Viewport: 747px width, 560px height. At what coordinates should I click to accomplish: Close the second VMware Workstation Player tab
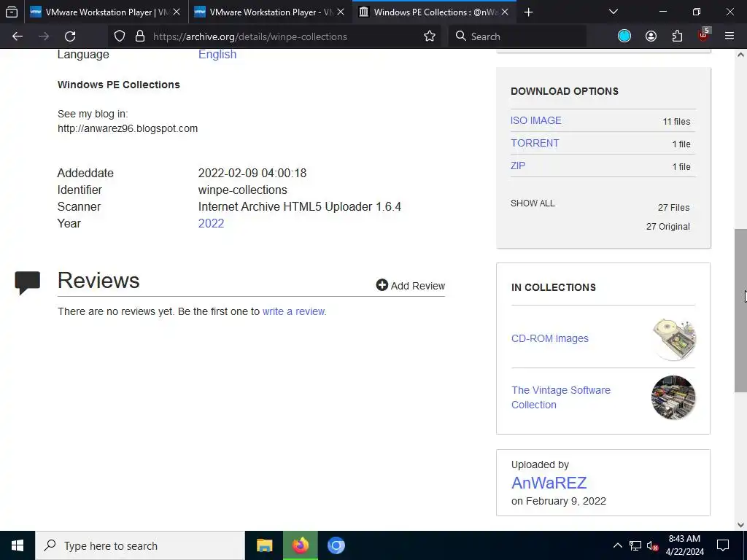341,12
